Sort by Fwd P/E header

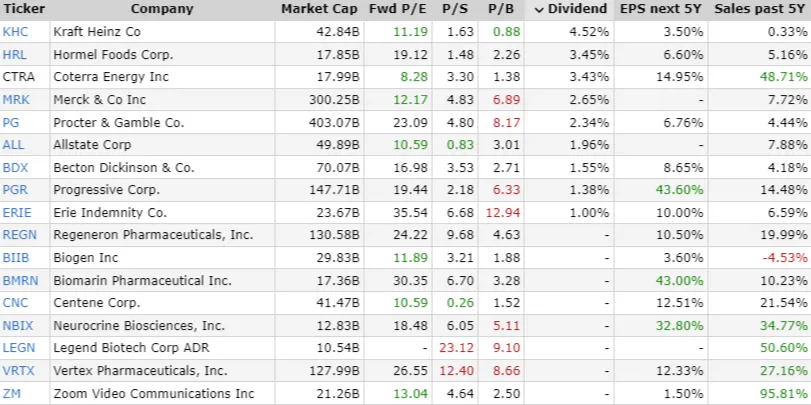(398, 9)
